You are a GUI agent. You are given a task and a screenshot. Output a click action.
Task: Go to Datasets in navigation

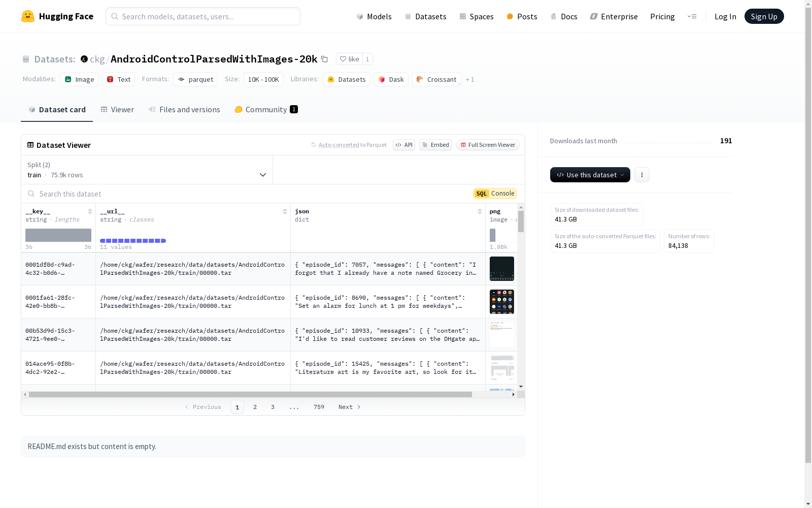[x=425, y=16]
